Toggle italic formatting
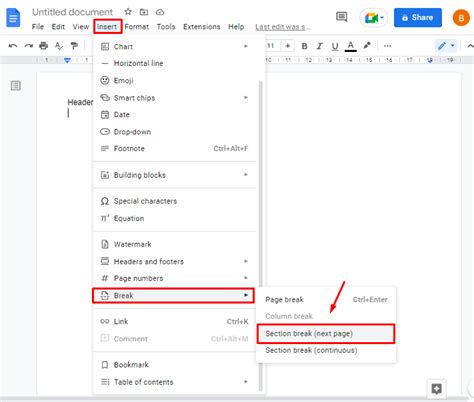This screenshot has width=474, height=402. (320, 46)
